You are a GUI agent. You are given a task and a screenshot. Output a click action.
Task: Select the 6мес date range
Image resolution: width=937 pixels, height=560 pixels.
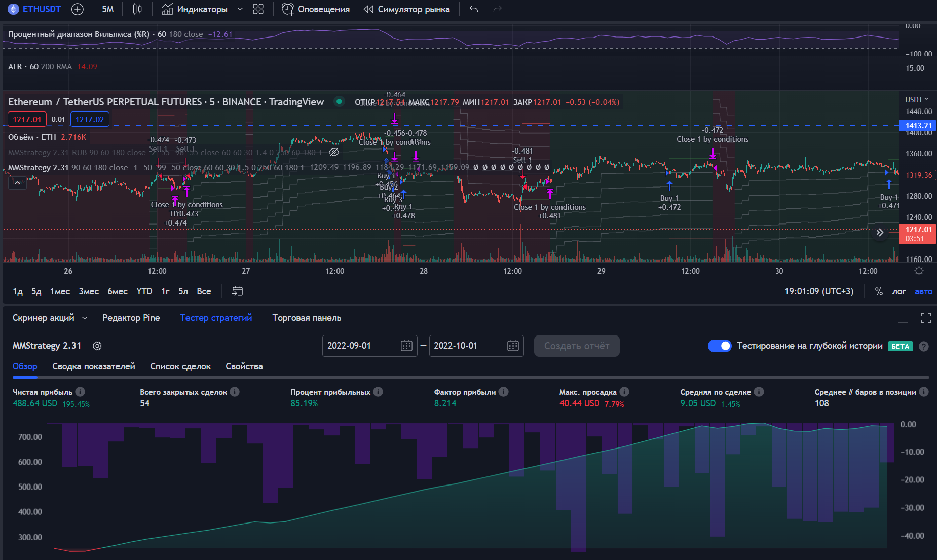[x=118, y=291]
